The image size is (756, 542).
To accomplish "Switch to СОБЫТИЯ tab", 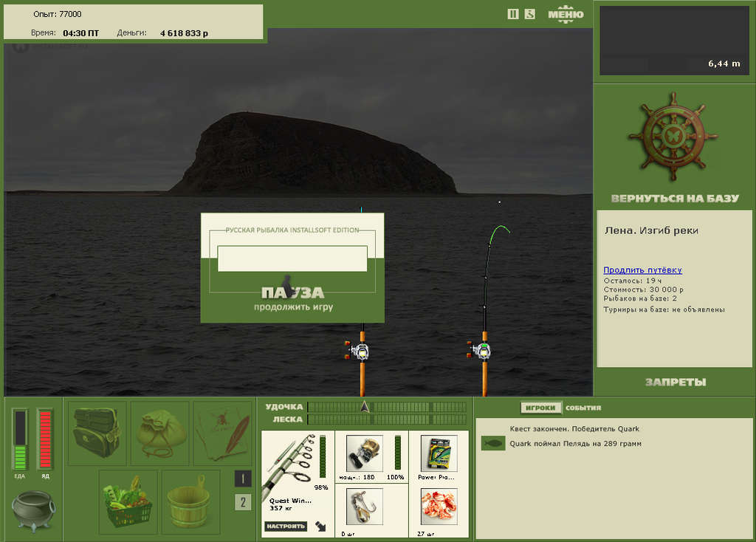I will tap(583, 408).
